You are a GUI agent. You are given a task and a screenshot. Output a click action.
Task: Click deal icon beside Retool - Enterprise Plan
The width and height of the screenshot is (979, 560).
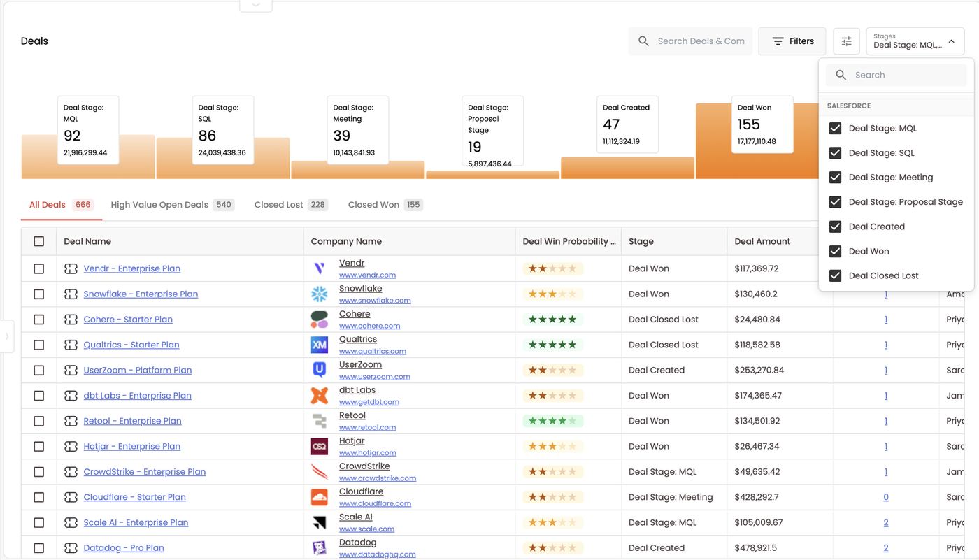[x=71, y=421]
